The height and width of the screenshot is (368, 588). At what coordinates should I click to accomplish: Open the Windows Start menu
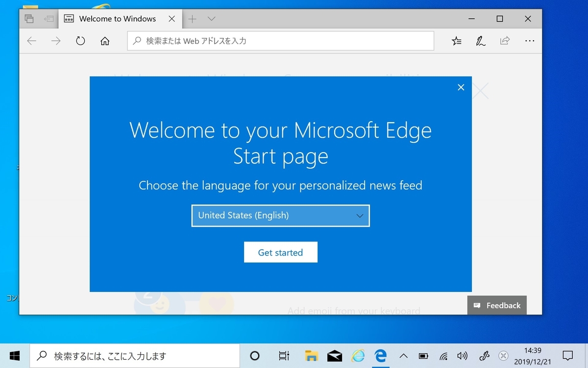tap(14, 356)
